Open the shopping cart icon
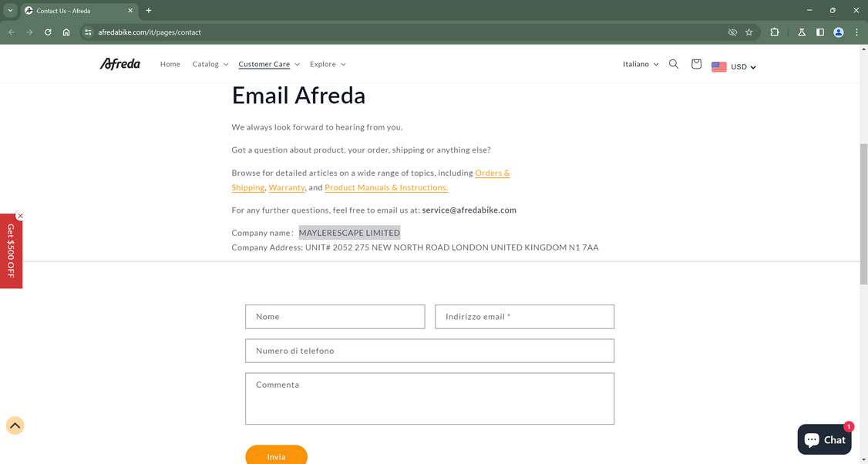The width and height of the screenshot is (868, 464). click(x=696, y=65)
